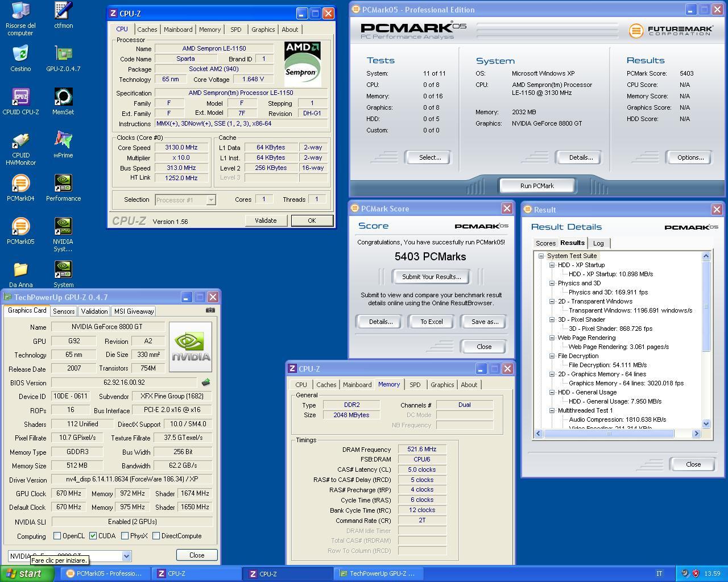This screenshot has height=582, width=728.
Task: Collapse System Test Suite tree node
Action: [x=541, y=256]
